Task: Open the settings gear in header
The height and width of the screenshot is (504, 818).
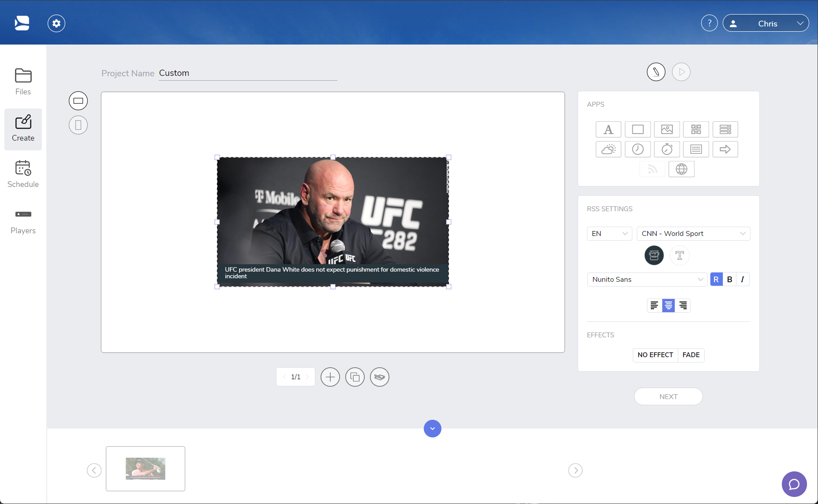Action: pos(56,23)
